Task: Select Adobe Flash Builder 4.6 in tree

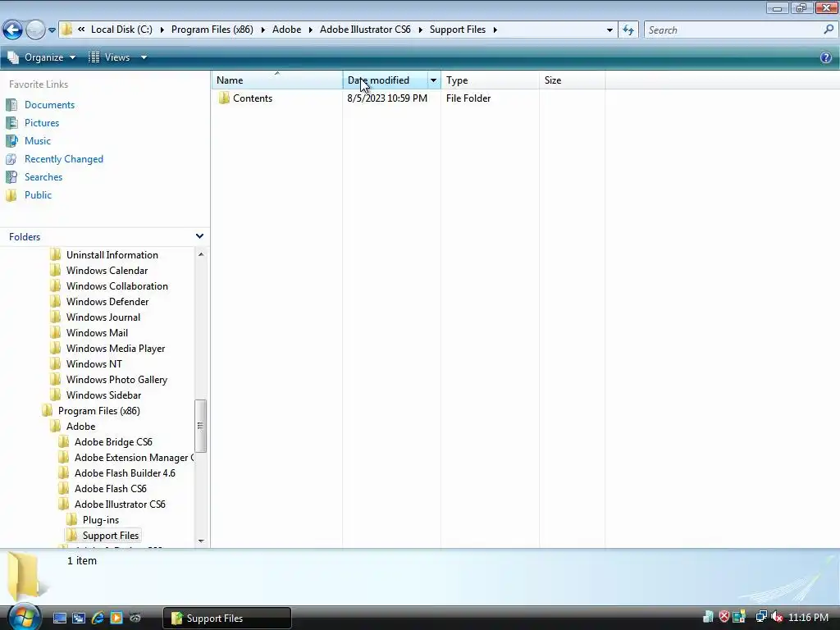Action: 125,473
